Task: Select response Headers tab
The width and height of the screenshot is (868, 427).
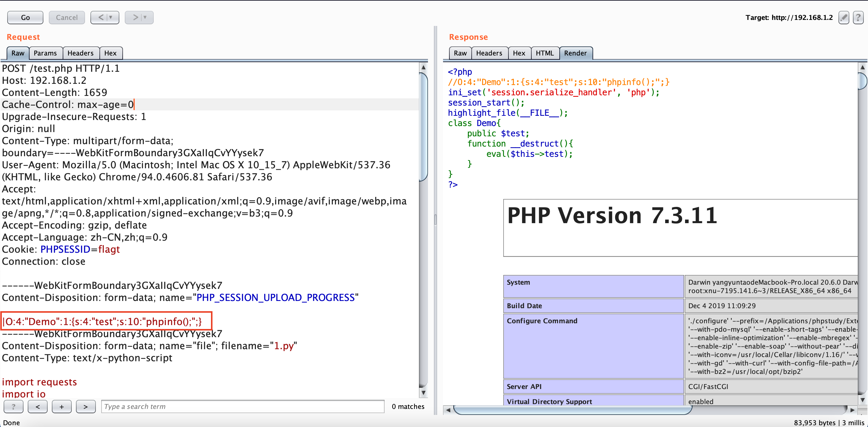Action: click(x=489, y=53)
